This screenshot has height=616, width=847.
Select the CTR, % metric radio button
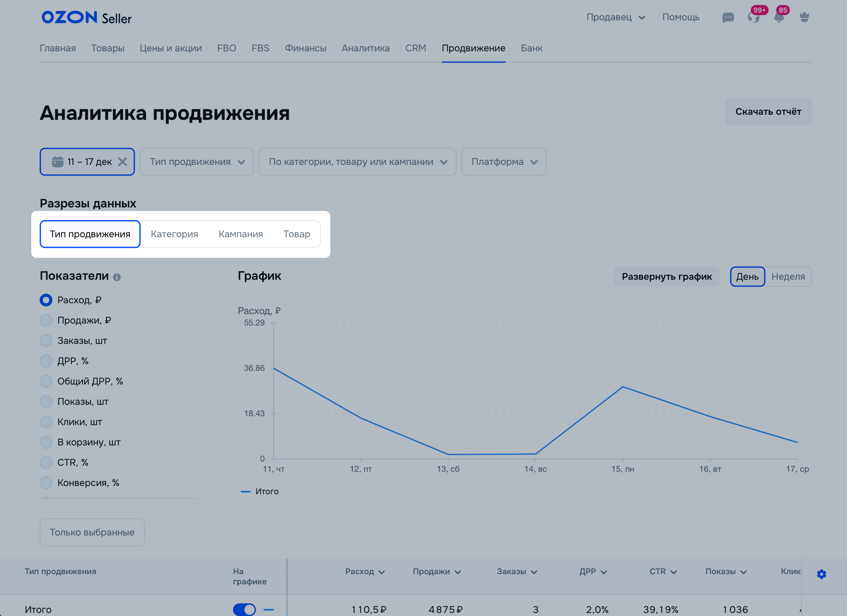point(46,462)
